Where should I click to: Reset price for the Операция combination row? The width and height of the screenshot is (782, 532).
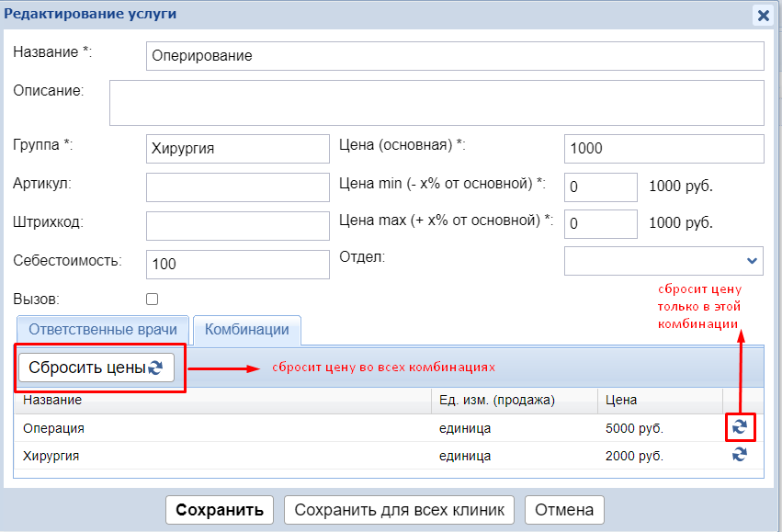(x=739, y=427)
